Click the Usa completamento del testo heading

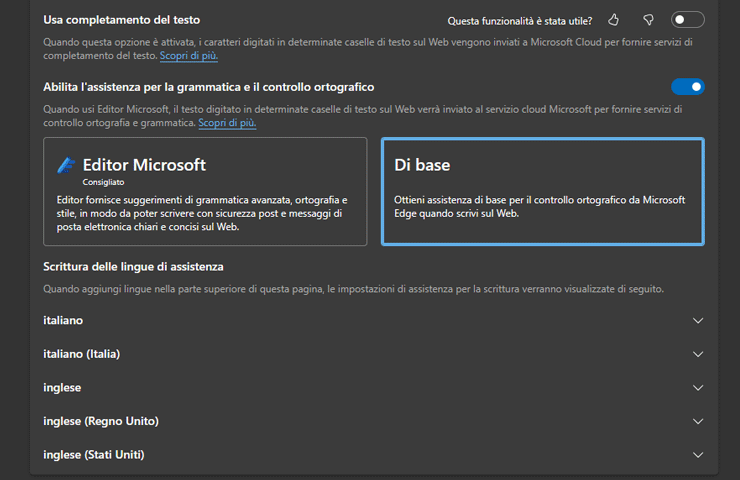click(122, 20)
